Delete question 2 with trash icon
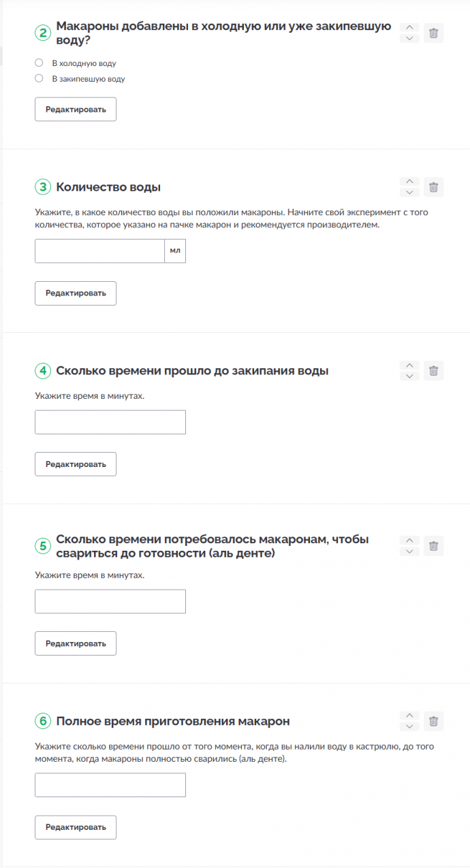 coord(433,33)
